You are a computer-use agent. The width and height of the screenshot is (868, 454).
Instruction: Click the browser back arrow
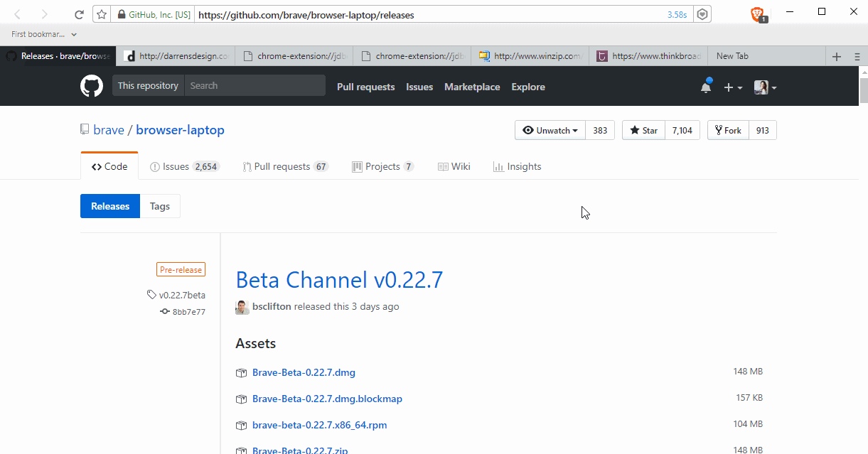tap(18, 14)
